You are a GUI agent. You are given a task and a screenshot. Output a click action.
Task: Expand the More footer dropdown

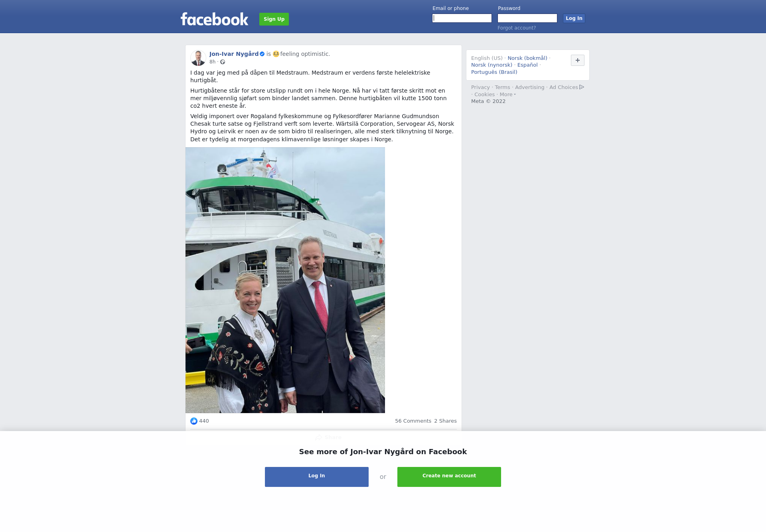(507, 95)
